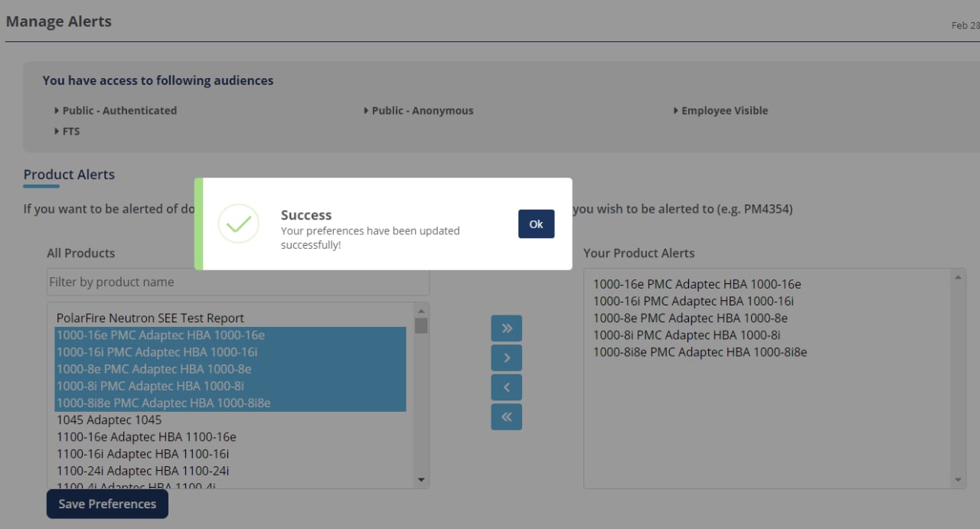
Task: Click the Save Preferences button
Action: coord(107,504)
